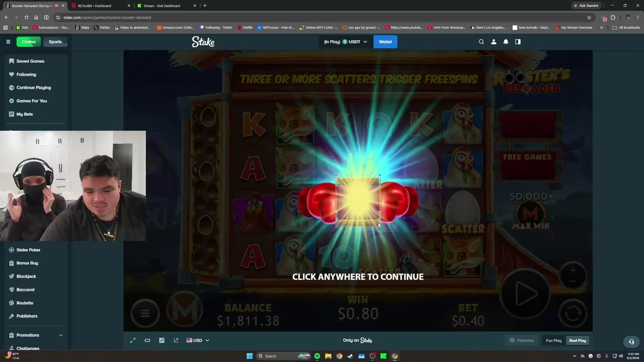Select the Casino toggle in header
This screenshot has height=362, width=644.
click(29, 42)
